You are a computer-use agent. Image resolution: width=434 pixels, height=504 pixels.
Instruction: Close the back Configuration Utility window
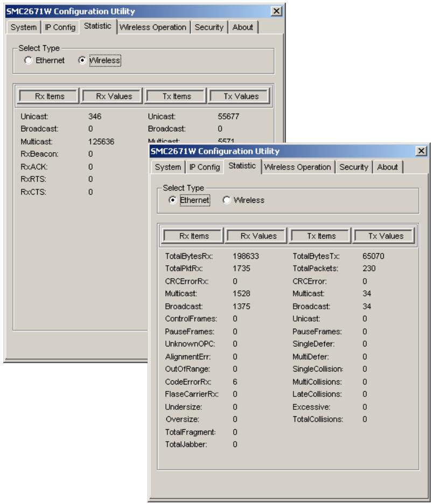pos(276,11)
